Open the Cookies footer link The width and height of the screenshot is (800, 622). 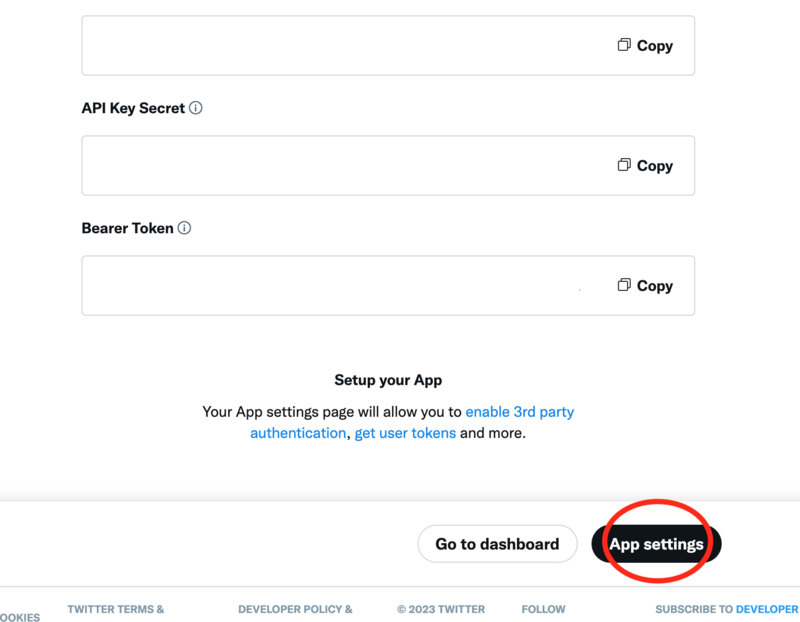point(20,617)
